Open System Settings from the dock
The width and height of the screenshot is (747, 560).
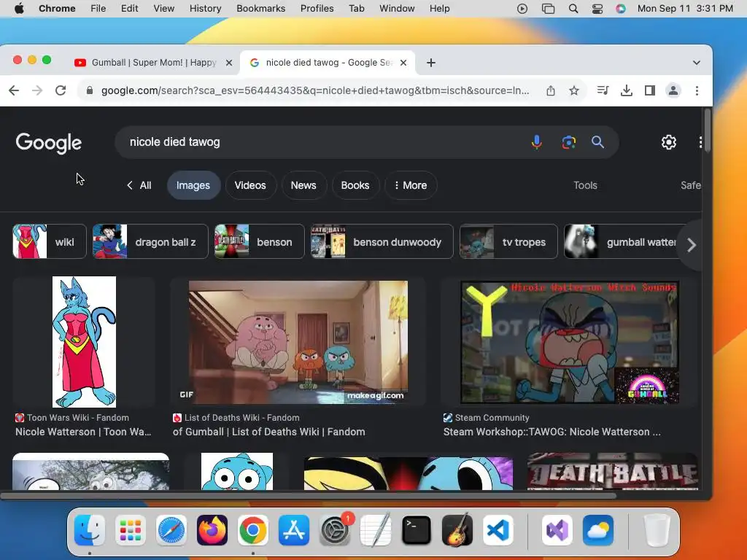[335, 530]
